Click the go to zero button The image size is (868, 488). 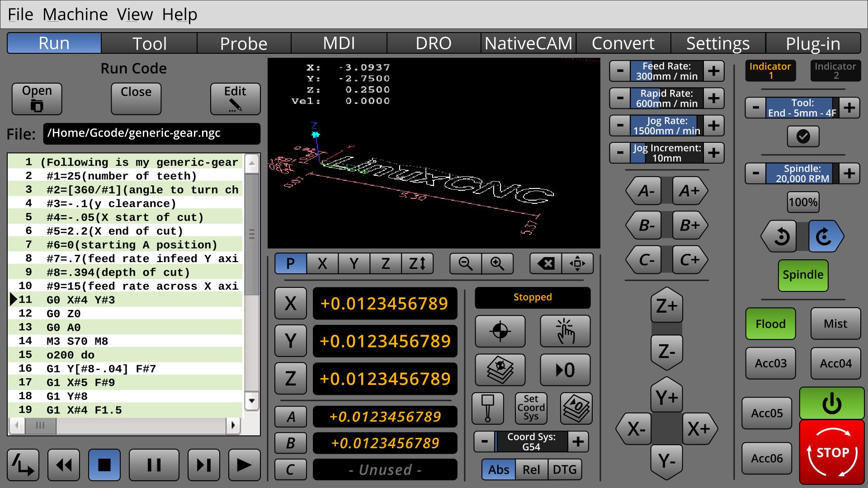565,370
